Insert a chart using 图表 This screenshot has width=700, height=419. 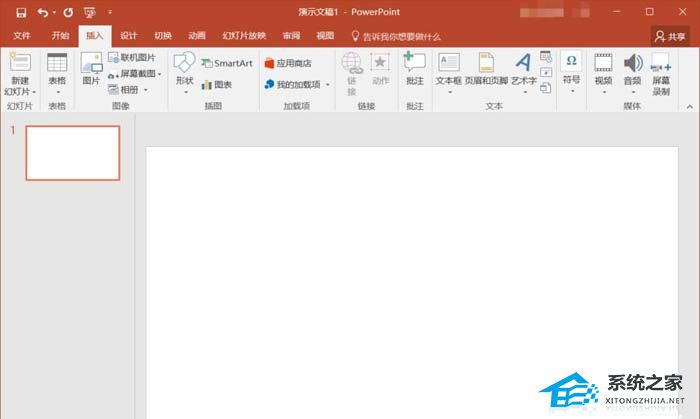(216, 85)
